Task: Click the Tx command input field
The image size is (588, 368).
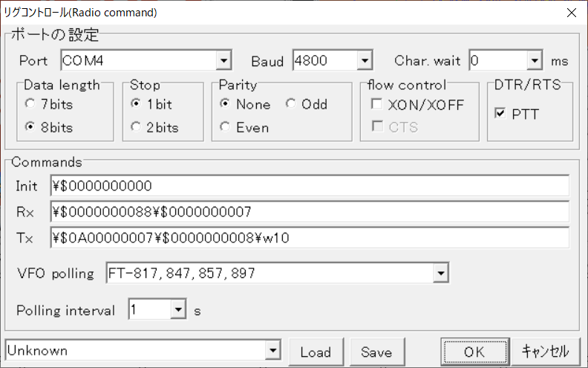Action: [309, 238]
